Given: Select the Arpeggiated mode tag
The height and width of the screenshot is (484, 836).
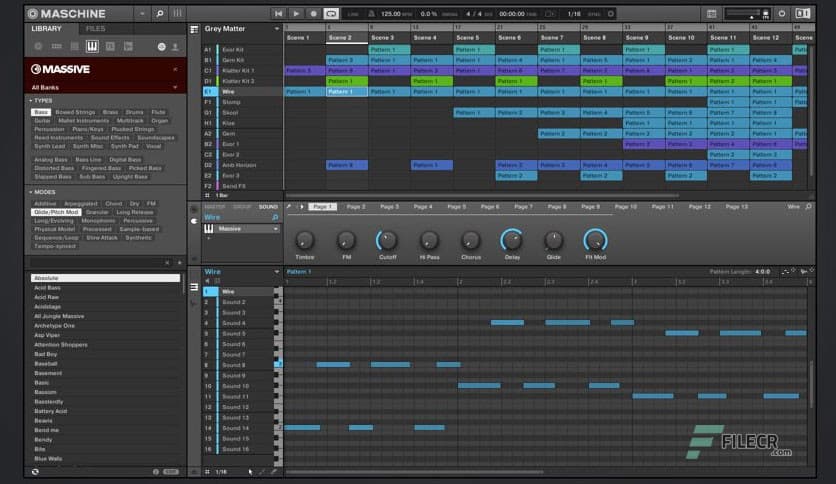Looking at the screenshot, I should click(81, 204).
